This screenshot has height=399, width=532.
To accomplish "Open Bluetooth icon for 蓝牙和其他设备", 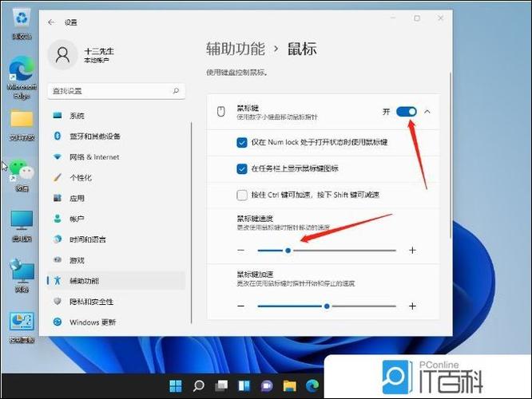I will click(x=58, y=136).
